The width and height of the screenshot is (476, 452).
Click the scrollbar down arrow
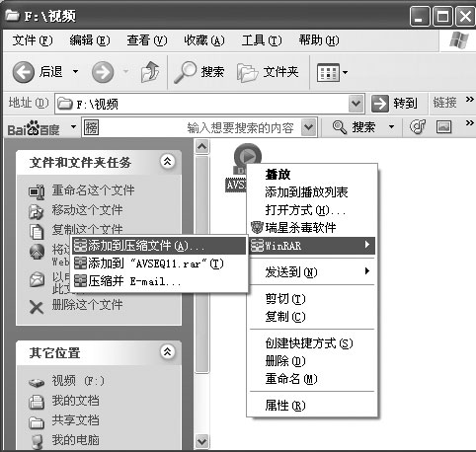201,441
